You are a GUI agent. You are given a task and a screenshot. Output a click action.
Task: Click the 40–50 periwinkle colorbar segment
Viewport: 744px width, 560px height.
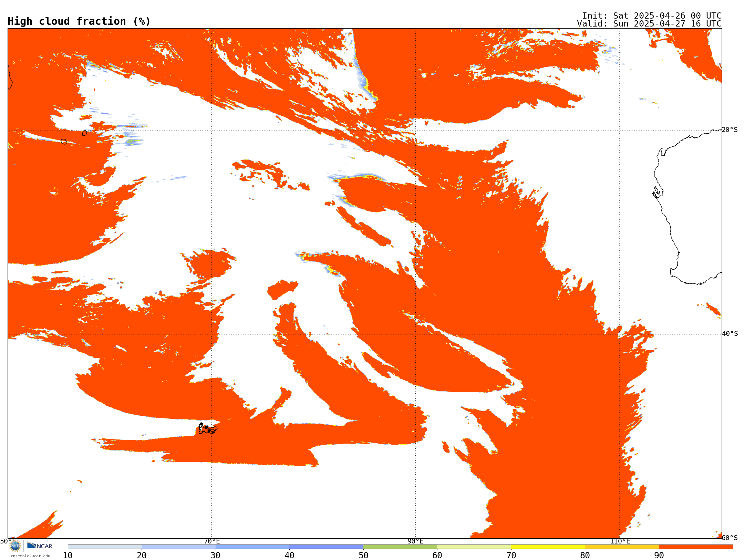(x=326, y=547)
